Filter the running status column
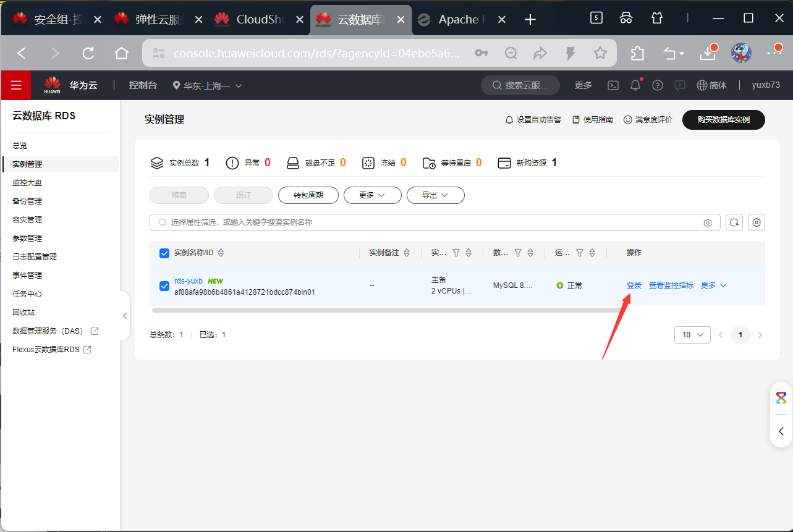Viewport: 793px width, 532px height. coord(580,253)
